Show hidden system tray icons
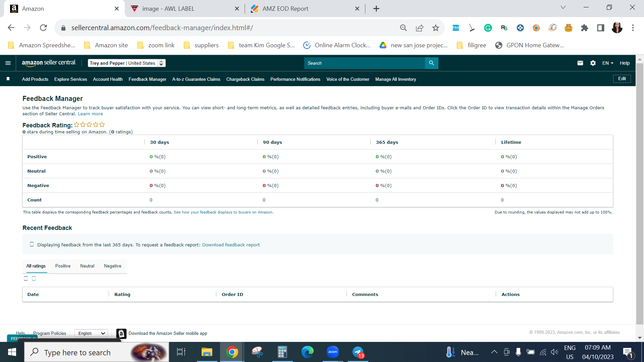The width and height of the screenshot is (644, 362). 494,352
